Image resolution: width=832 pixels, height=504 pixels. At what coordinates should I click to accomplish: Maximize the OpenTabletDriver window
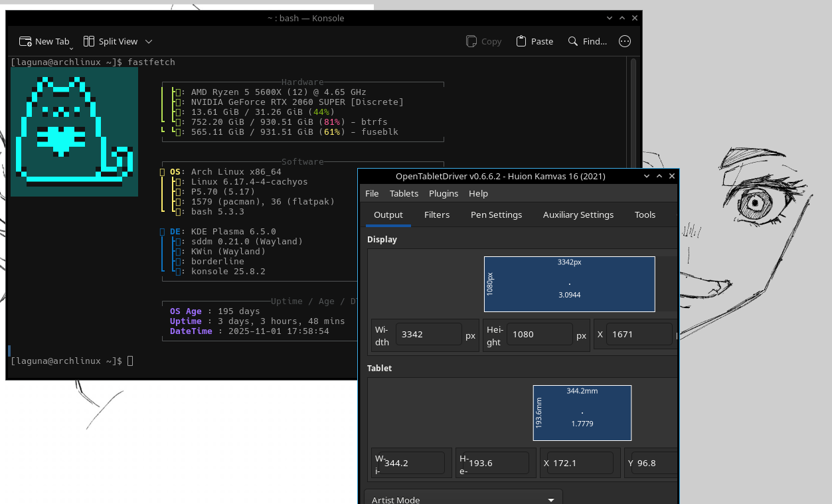point(659,176)
